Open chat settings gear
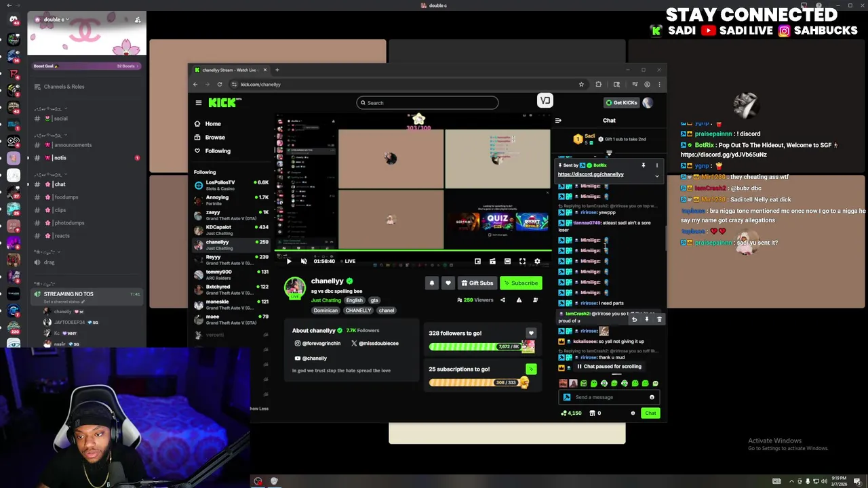 [x=633, y=413]
